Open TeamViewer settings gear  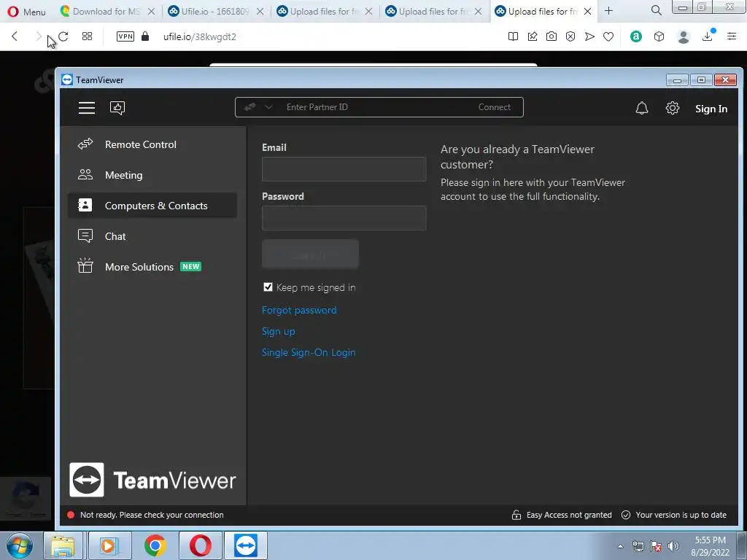click(672, 108)
